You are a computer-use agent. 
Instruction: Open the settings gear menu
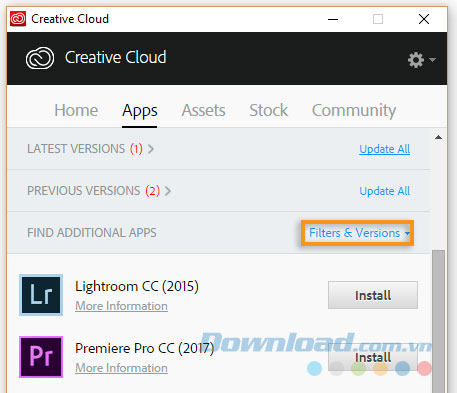(x=421, y=60)
